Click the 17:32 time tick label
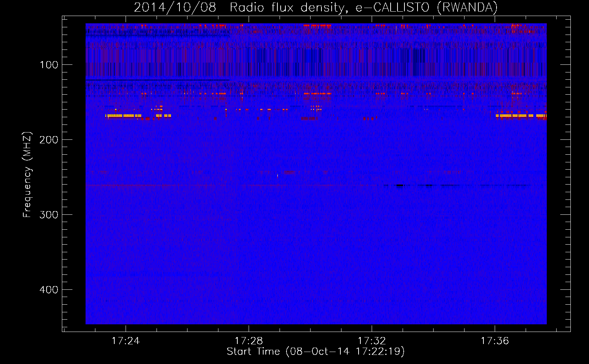This screenshot has height=364, width=589. 372,341
